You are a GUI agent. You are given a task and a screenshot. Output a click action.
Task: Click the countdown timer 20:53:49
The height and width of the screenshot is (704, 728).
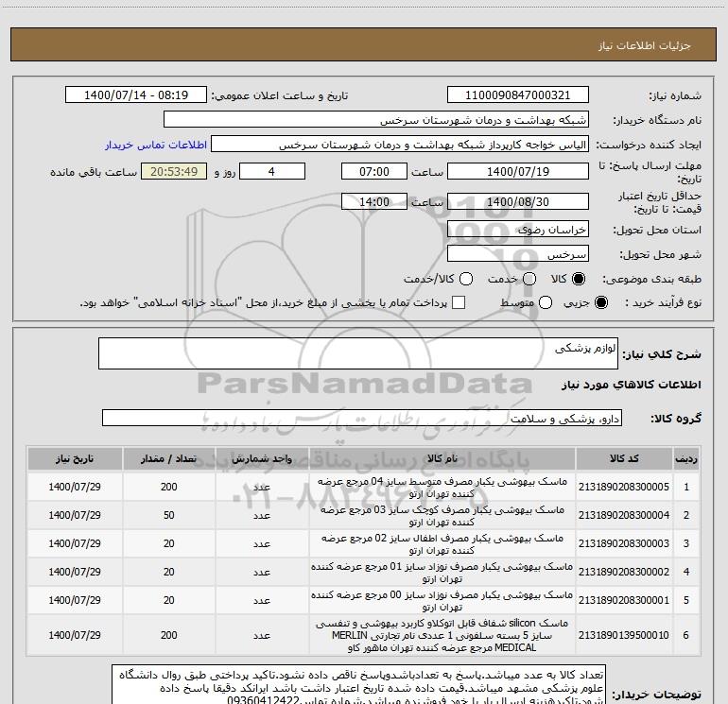coord(174,171)
